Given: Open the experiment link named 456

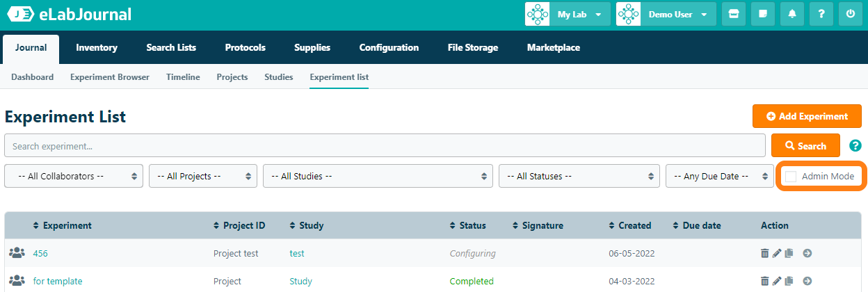Looking at the screenshot, I should [x=40, y=254].
